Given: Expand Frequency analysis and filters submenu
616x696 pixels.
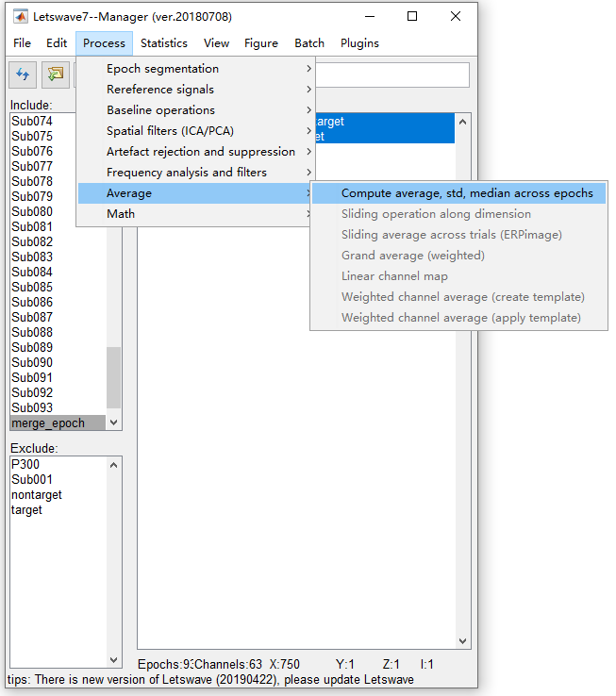Looking at the screenshot, I should coord(195,173).
